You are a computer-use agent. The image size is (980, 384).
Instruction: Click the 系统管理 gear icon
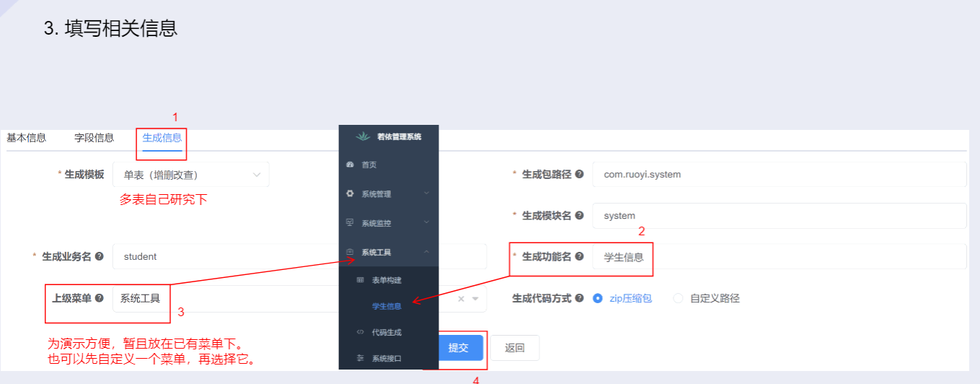coord(350,193)
